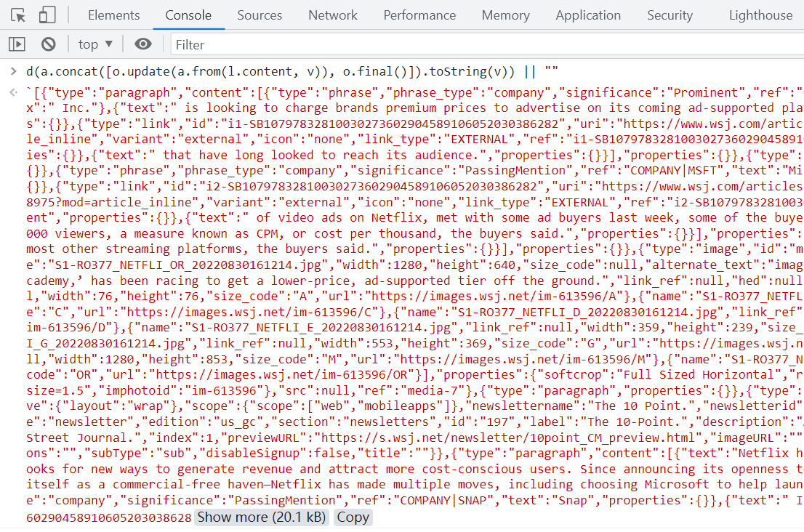Select the Security tab

click(x=670, y=15)
